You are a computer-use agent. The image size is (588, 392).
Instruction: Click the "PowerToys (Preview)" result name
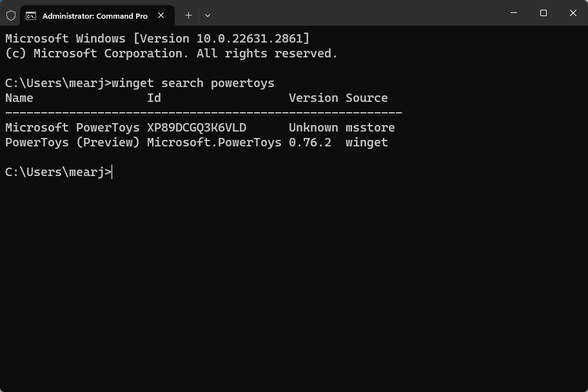[x=72, y=142]
